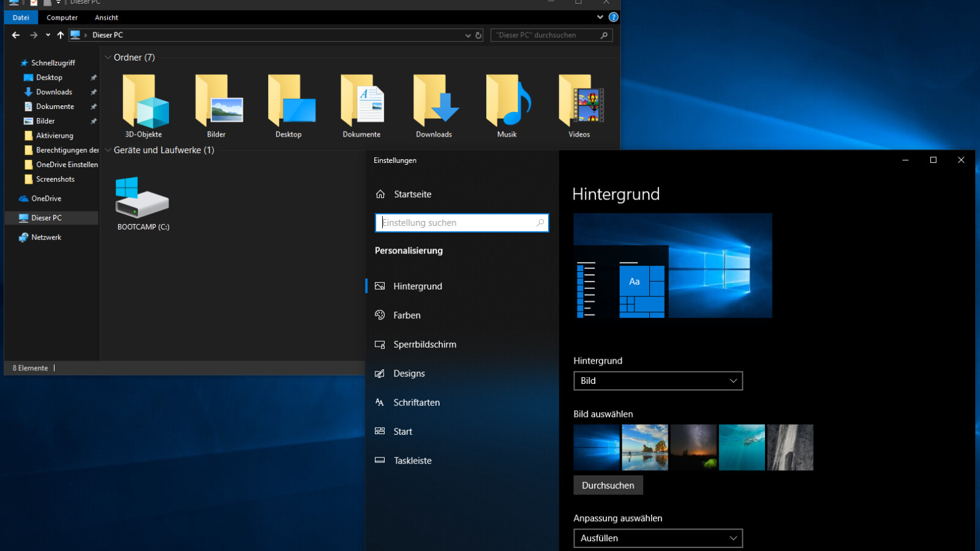Click the up-arrow navigation button

[x=60, y=35]
